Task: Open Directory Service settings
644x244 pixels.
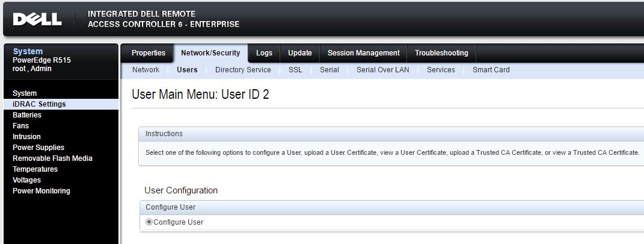Action: [x=243, y=70]
